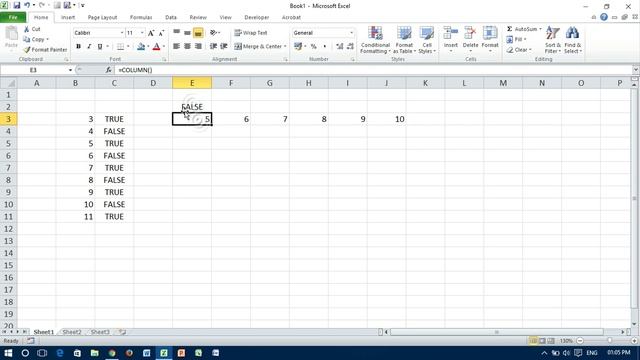Click Increase Decimal icon
640x360 pixels.
(340, 47)
